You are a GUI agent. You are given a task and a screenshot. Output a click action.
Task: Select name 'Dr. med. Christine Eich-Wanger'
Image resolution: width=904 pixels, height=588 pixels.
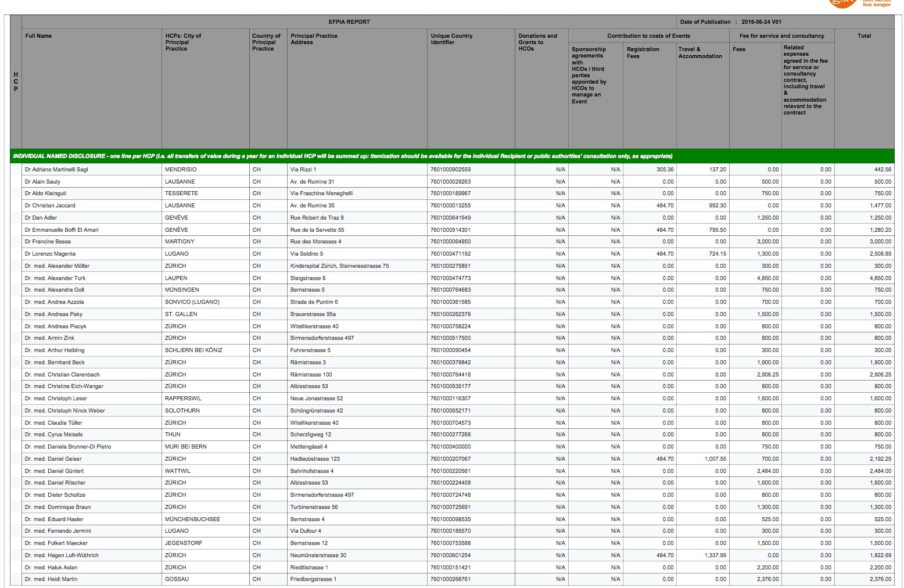64,386
